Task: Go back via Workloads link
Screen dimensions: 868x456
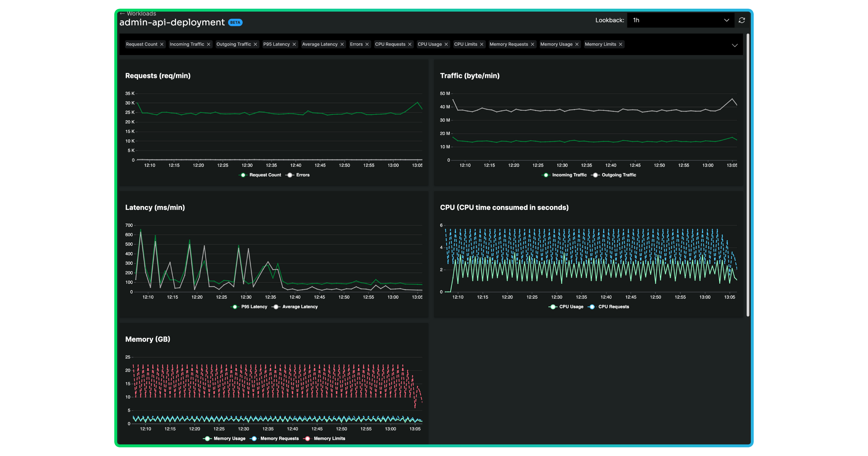Action: (141, 13)
